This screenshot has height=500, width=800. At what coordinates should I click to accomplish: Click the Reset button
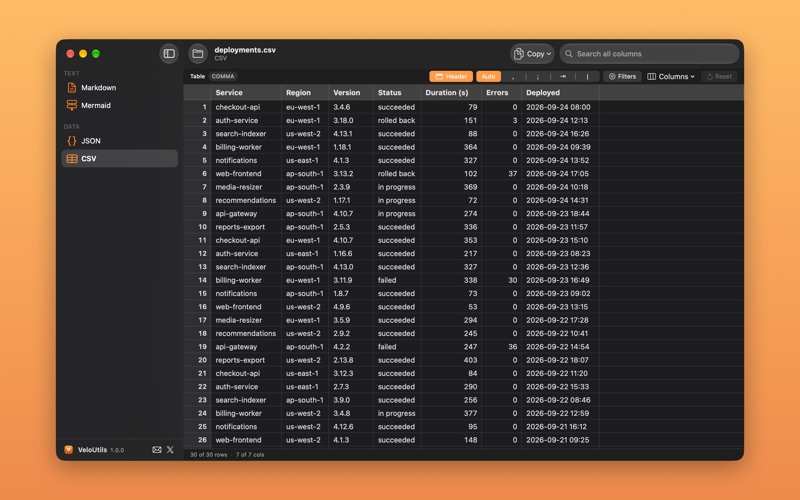719,77
